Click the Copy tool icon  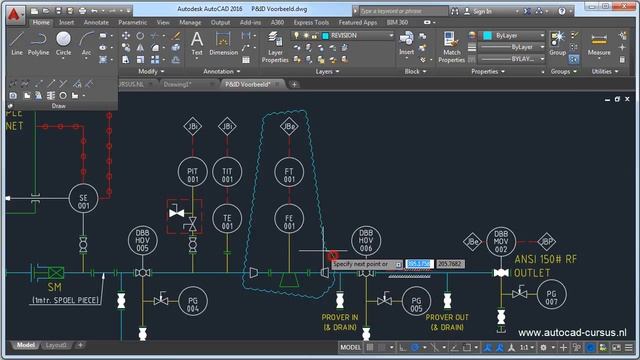[x=126, y=48]
